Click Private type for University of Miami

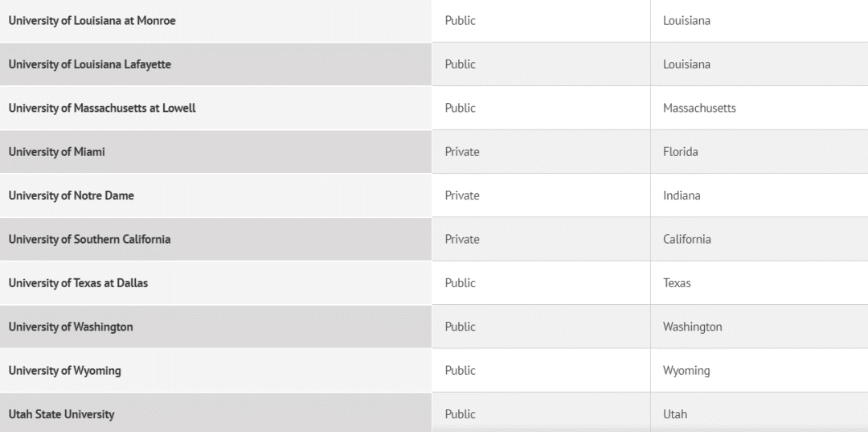(462, 152)
